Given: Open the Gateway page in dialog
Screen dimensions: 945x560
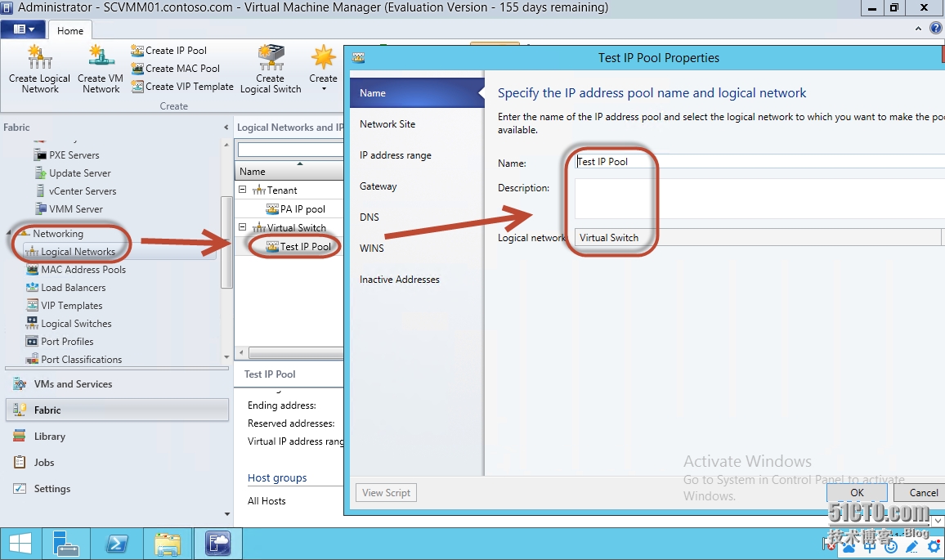Looking at the screenshot, I should click(417, 186).
